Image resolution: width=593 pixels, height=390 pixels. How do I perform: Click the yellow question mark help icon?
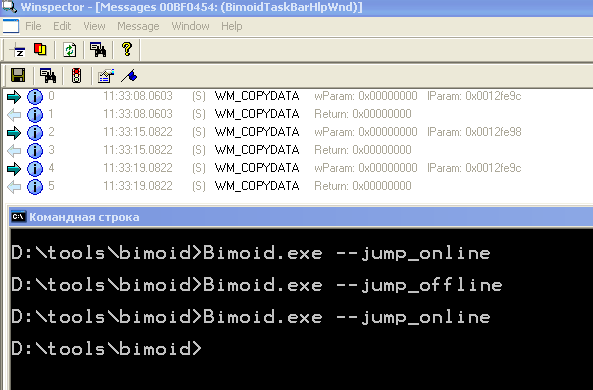127,49
